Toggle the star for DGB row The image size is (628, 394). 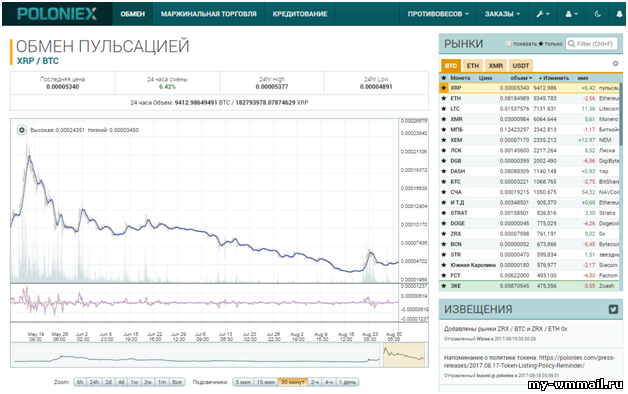pyautogui.click(x=443, y=161)
